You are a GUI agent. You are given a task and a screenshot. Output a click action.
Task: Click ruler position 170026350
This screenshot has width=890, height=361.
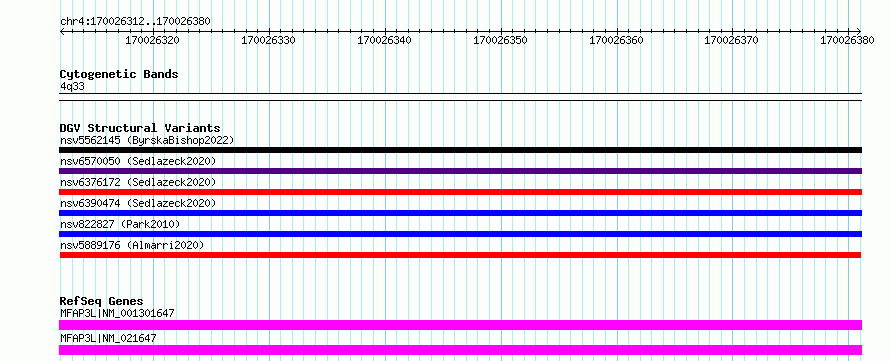click(x=499, y=40)
